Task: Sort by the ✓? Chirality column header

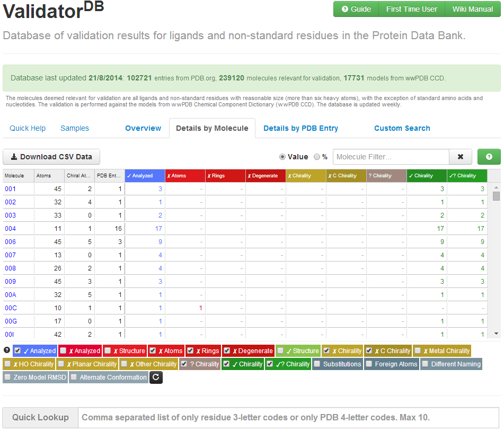Action: pyautogui.click(x=467, y=176)
